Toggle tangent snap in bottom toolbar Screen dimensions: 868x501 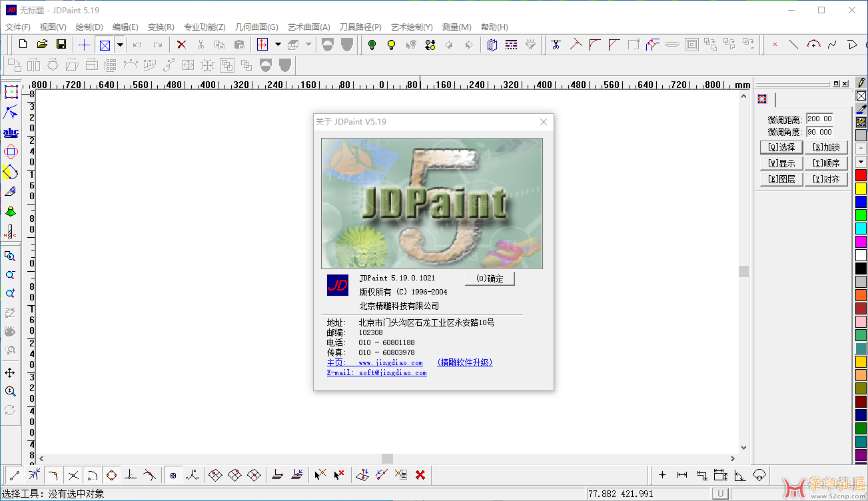click(151, 475)
